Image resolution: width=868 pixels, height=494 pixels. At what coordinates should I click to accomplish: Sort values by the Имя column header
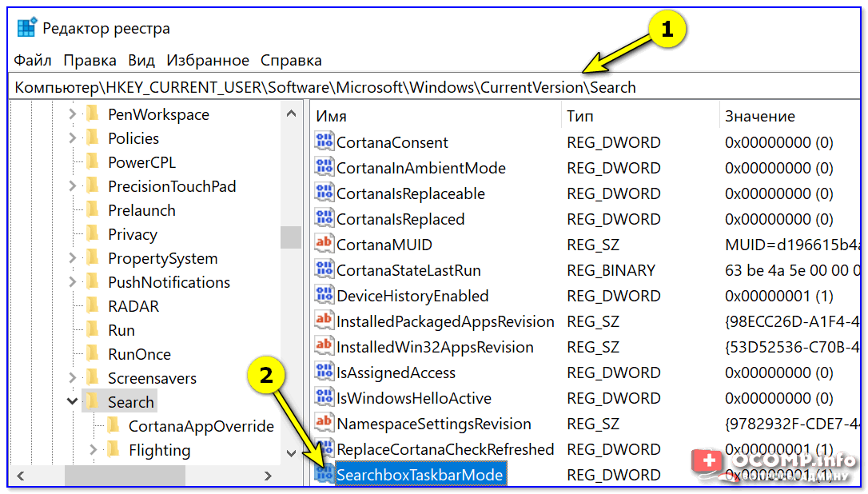(x=331, y=116)
